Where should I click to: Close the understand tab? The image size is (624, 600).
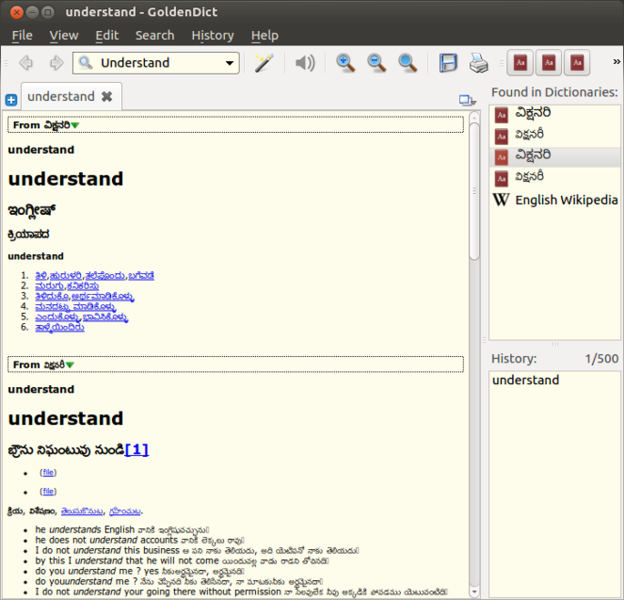point(107,97)
